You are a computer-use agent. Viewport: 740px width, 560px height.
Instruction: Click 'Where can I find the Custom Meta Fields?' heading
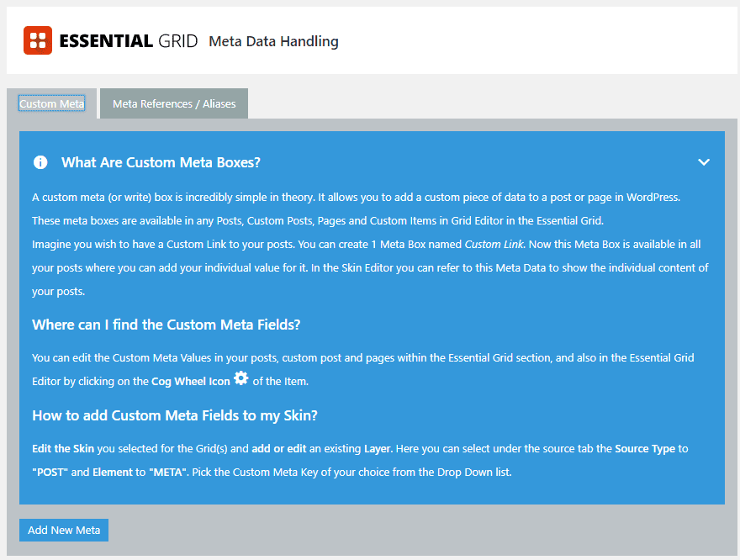166,325
